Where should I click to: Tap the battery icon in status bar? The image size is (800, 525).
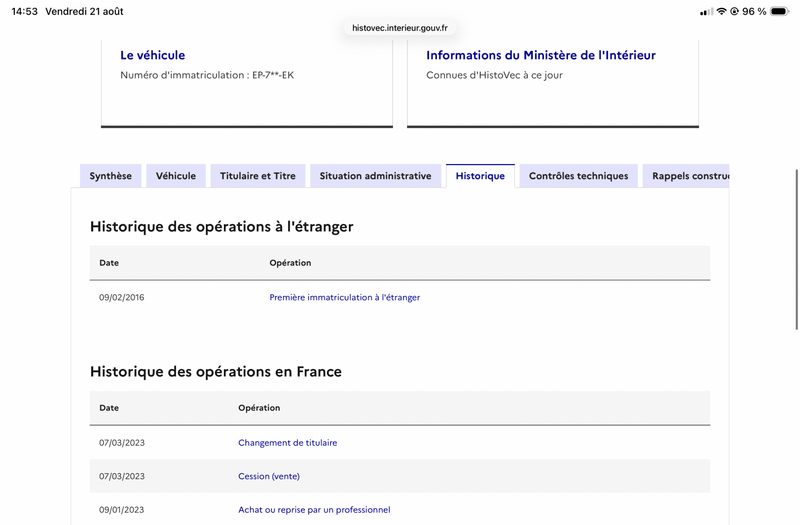tap(780, 11)
